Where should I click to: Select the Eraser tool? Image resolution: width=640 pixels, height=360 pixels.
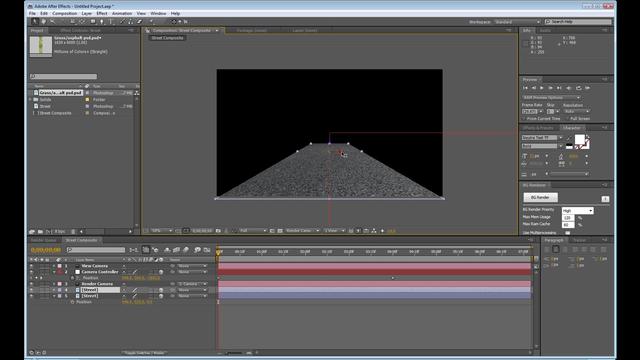[x=139, y=22]
